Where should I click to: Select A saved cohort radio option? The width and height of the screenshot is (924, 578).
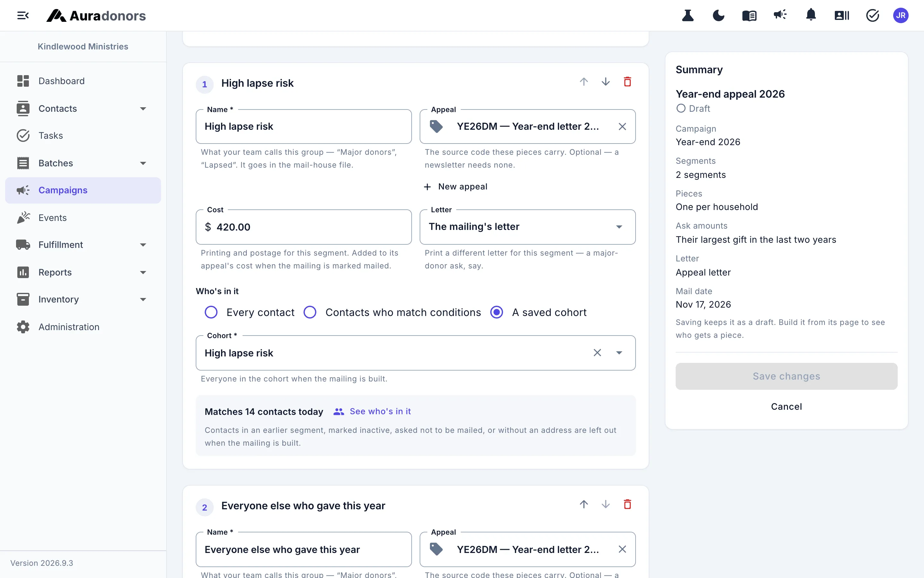tap(496, 312)
